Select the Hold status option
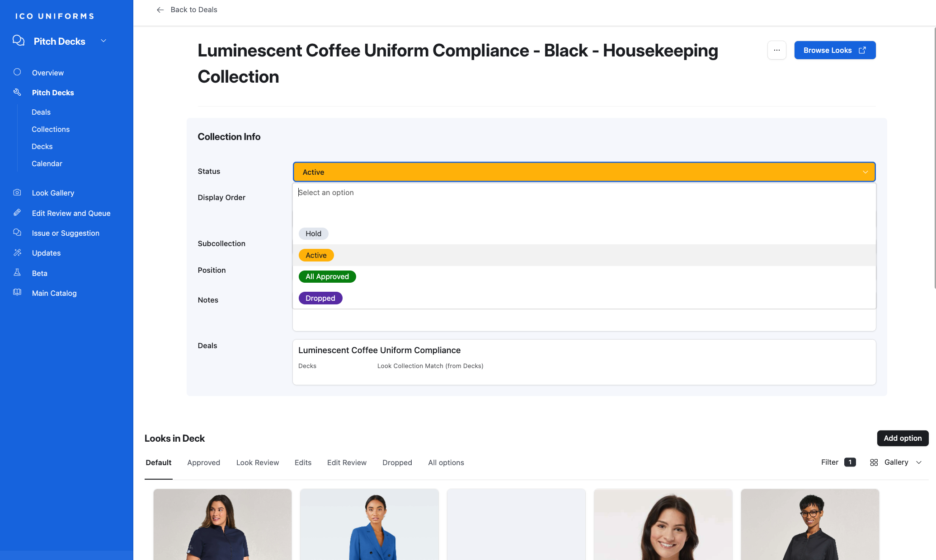 tap(313, 233)
